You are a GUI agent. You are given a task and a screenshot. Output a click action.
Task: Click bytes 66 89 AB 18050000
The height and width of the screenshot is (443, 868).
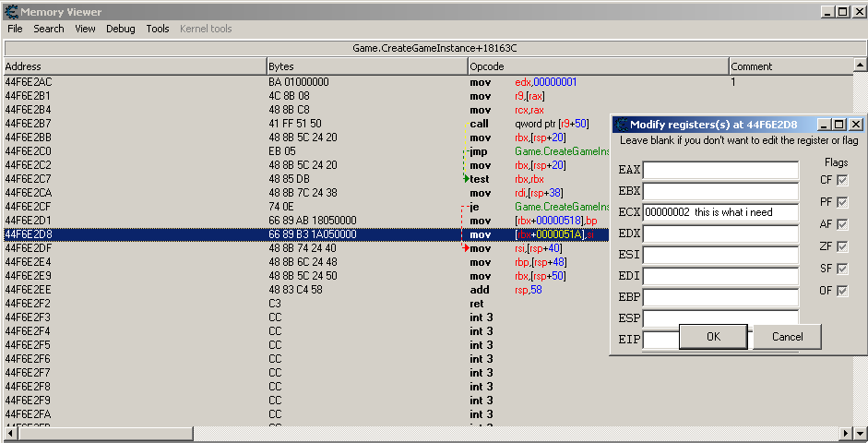312,221
